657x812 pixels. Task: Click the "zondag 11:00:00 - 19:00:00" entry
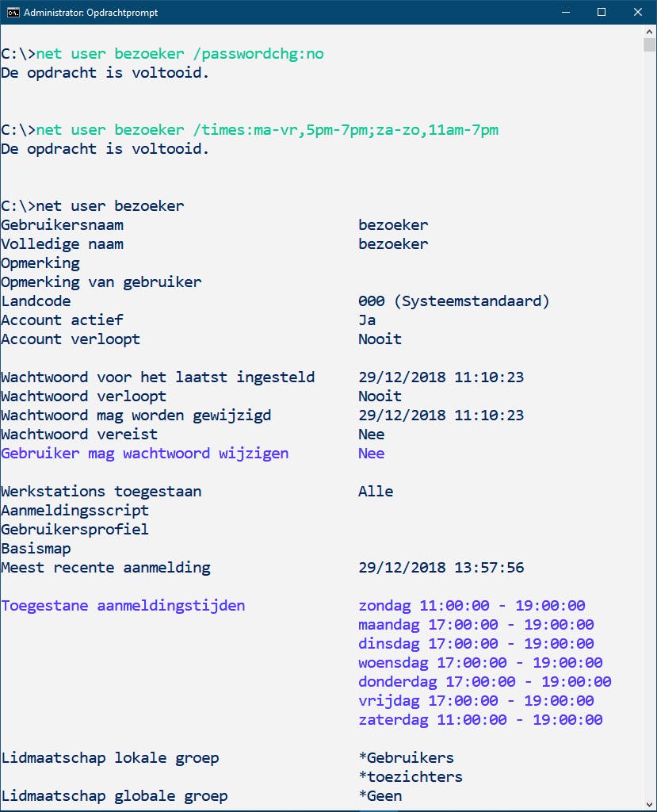[472, 606]
